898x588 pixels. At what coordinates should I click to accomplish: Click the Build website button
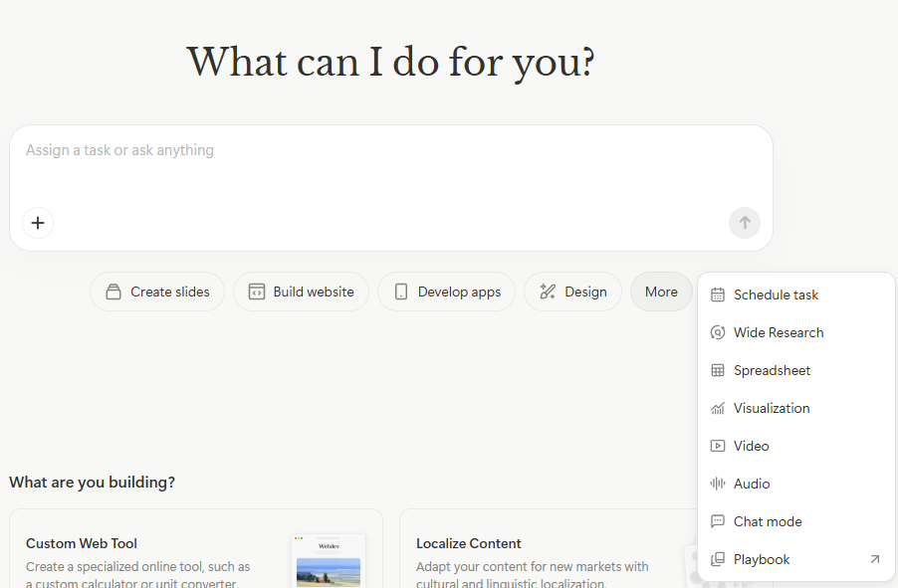point(301,292)
